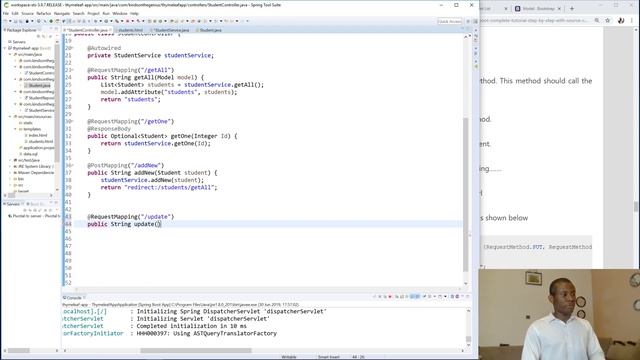
Task: Open the Chrome three-dot menu
Action: (632, 20)
